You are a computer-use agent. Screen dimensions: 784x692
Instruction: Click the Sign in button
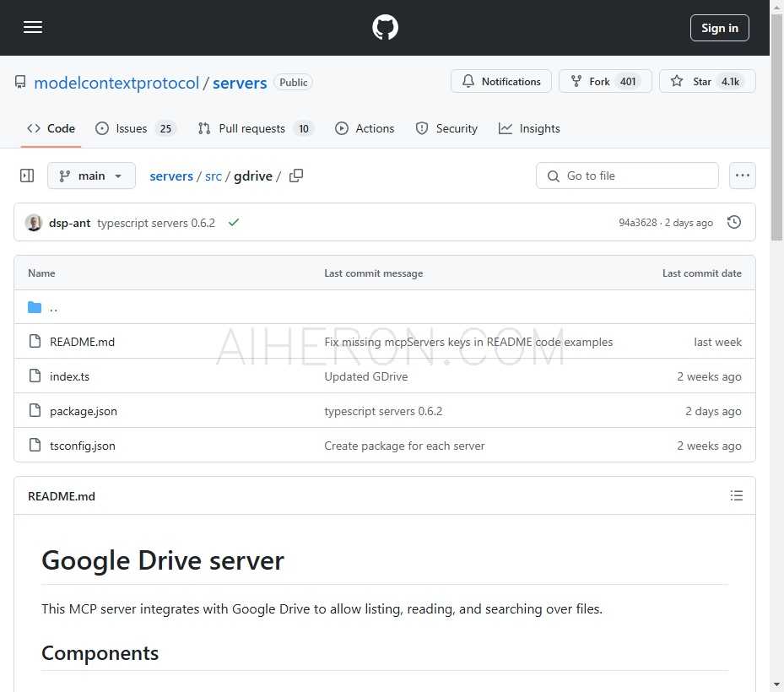click(x=720, y=28)
